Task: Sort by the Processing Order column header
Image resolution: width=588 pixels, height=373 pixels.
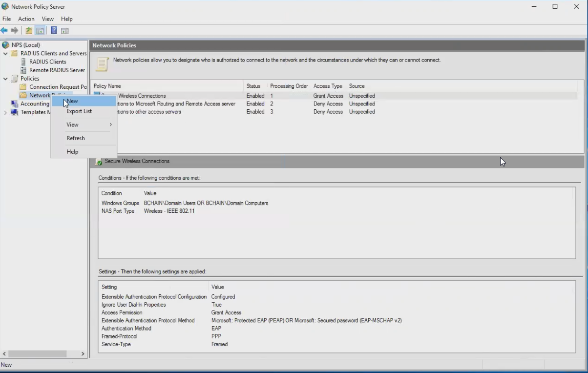Action: coord(289,86)
